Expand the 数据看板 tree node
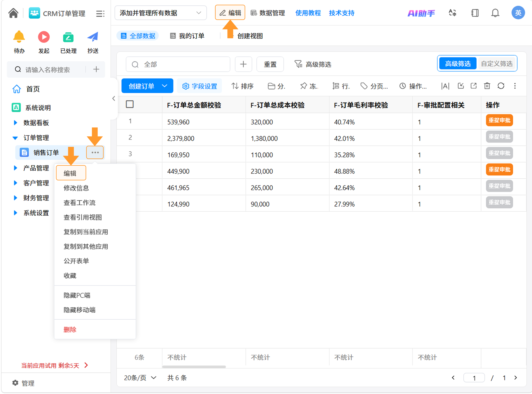Image resolution: width=532 pixels, height=394 pixels. point(16,123)
